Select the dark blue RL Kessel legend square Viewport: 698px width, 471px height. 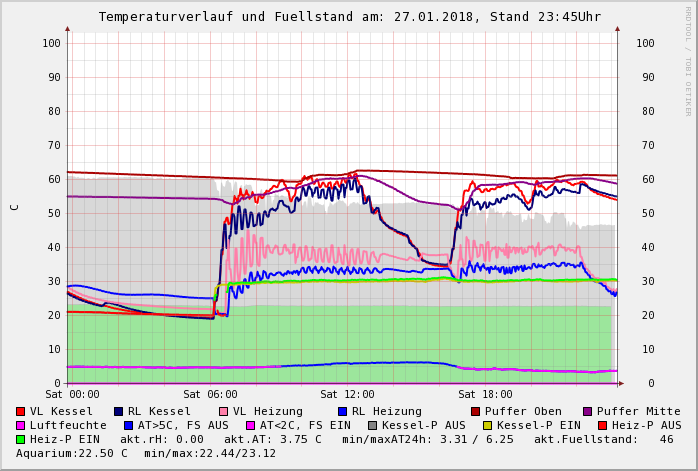(x=118, y=411)
